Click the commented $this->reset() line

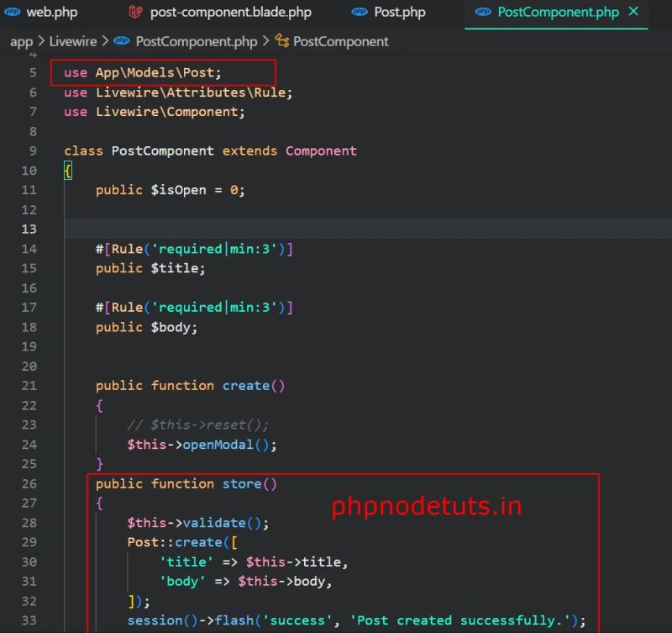point(197,425)
